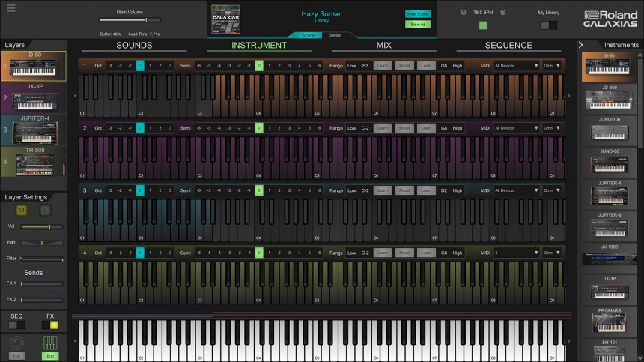This screenshot has width=644, height=362.
Task: Choose JUNO-106 from Instruments list
Action: 609,130
